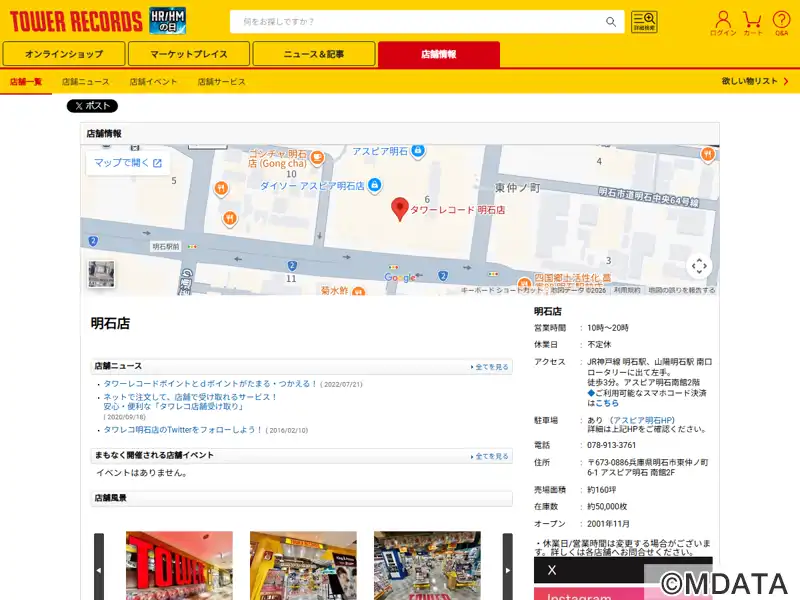This screenshot has width=800, height=600.
Task: Open the shopping cart icon
Action: pos(753,23)
